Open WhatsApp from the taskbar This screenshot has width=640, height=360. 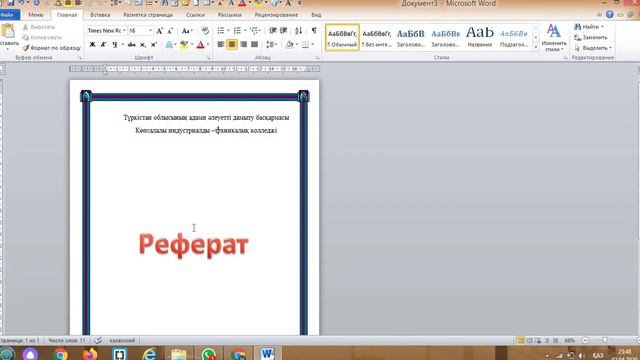tap(209, 354)
